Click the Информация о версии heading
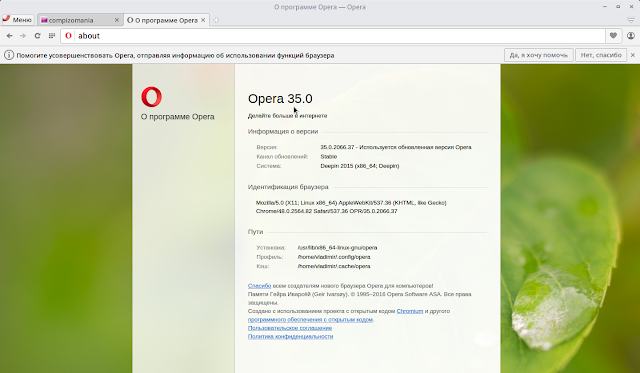This screenshot has height=373, width=640. pyautogui.click(x=283, y=131)
